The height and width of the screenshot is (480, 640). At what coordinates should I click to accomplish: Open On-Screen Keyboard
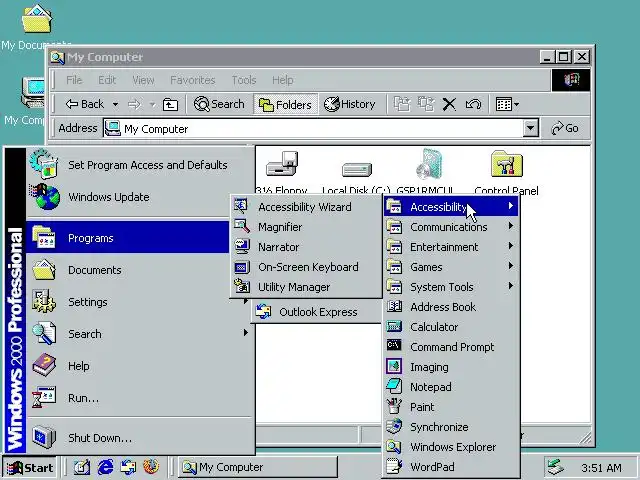pos(306,267)
